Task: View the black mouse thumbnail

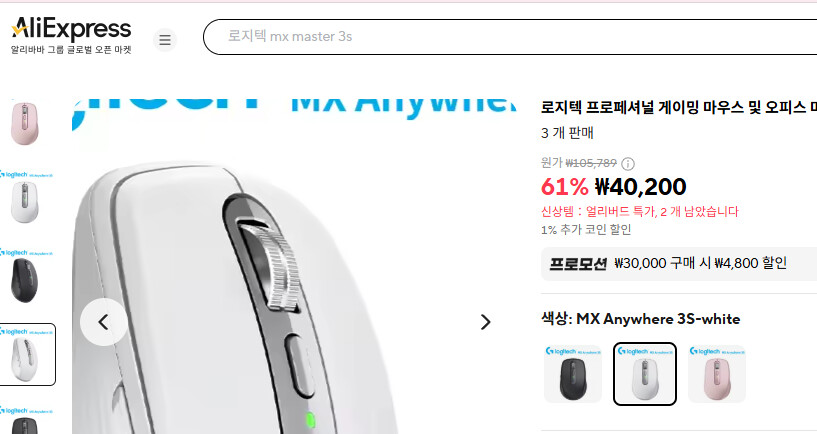Action: (x=24, y=276)
